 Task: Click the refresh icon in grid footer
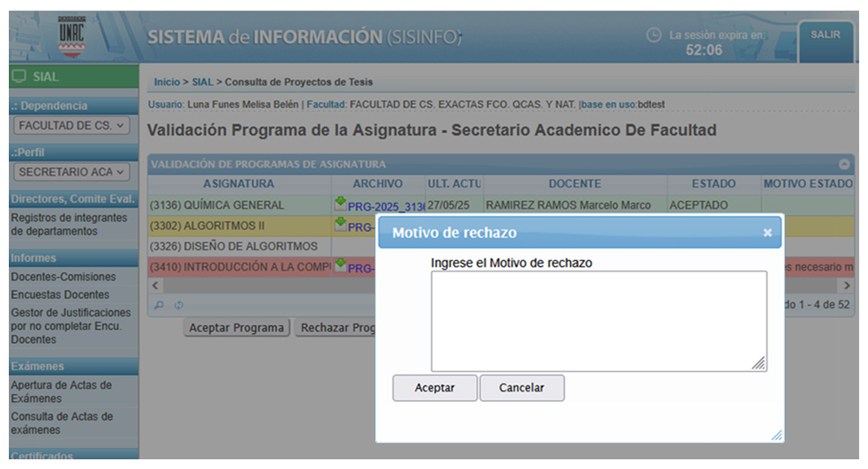click(x=177, y=305)
